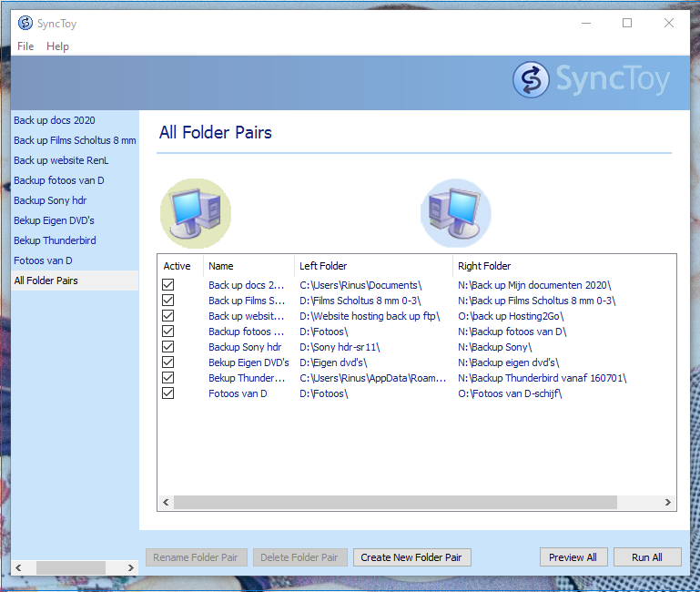
Task: Open Fotoos van D in sidebar
Action: click(43, 260)
